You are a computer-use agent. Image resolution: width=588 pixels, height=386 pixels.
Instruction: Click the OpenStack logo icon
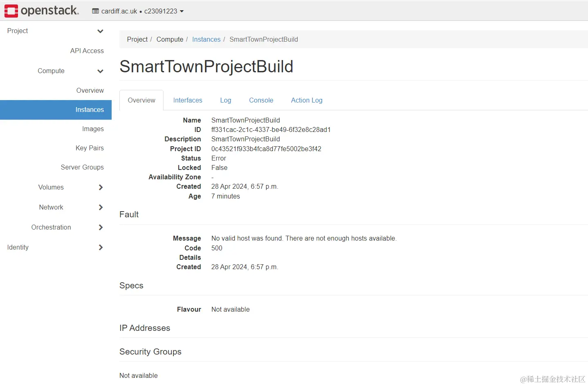point(11,11)
